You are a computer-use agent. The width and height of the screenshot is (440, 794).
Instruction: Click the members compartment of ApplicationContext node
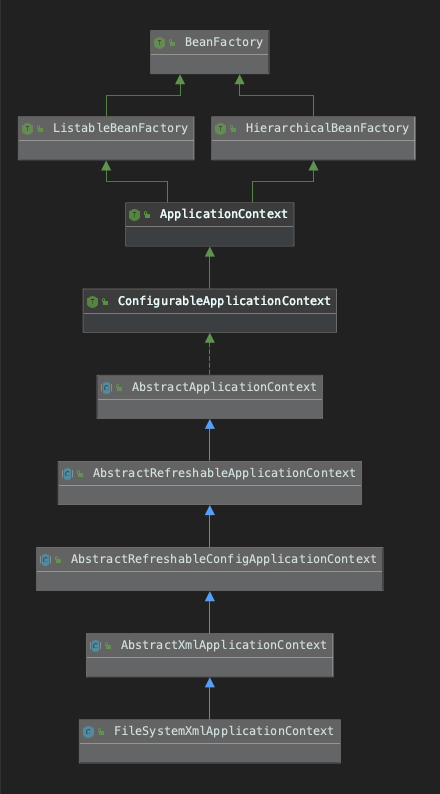[210, 236]
